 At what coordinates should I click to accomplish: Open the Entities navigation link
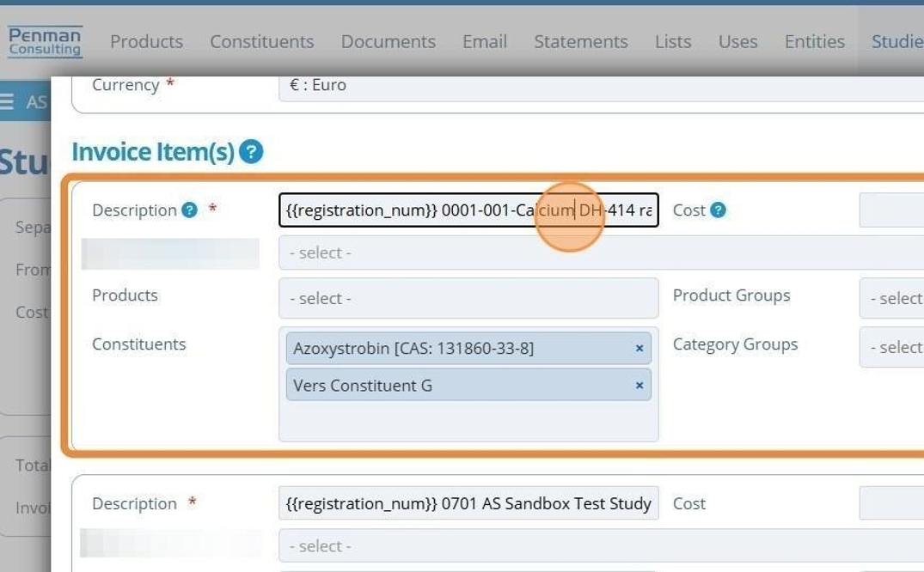[815, 41]
